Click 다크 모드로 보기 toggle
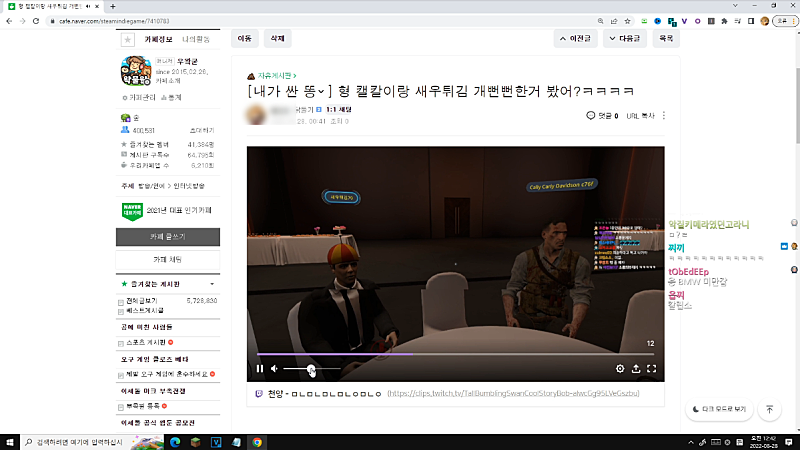 [x=719, y=409]
